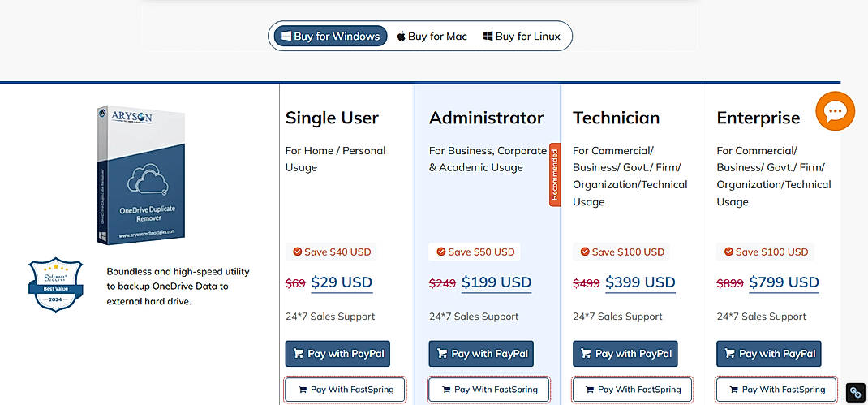868x405 pixels.
Task: Click the OneDrive Duplicate Remover product box
Action: pyautogui.click(x=141, y=174)
